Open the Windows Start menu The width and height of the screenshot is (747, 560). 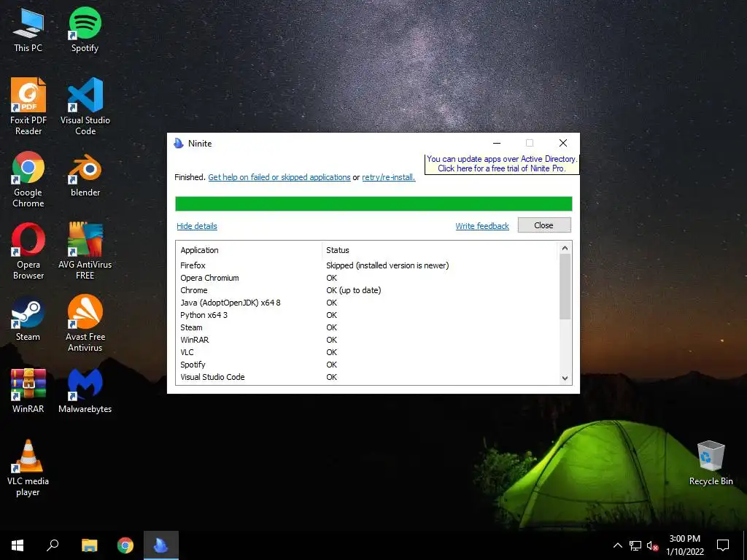point(18,545)
